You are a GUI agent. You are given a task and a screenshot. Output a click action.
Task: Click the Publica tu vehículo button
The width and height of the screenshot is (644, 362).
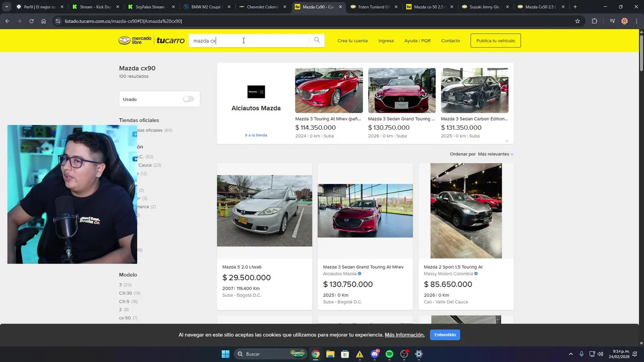pyautogui.click(x=496, y=41)
